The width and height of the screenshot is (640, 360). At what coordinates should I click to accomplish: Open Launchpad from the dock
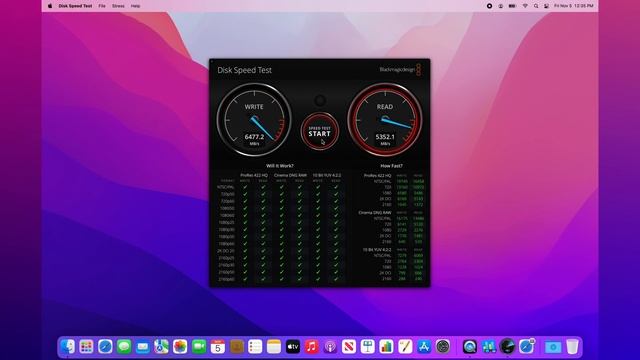tap(86, 347)
